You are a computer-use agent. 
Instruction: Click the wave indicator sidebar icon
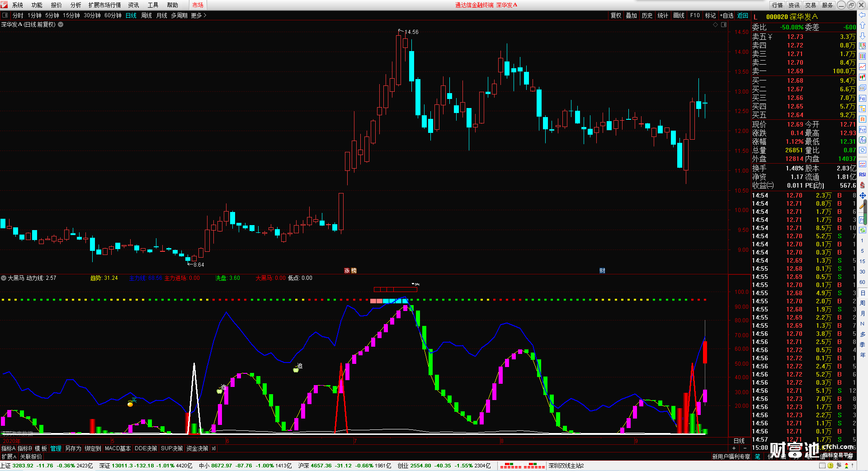pyautogui.click(x=863, y=164)
